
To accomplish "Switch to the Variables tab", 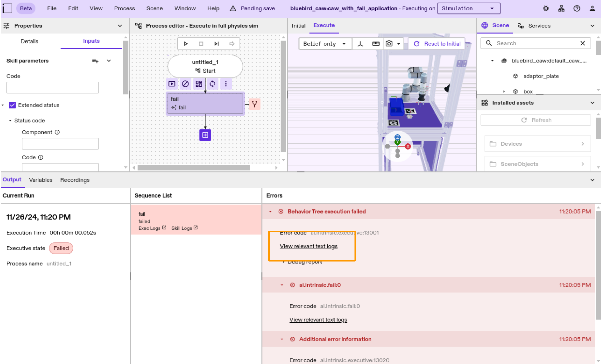I will 41,180.
